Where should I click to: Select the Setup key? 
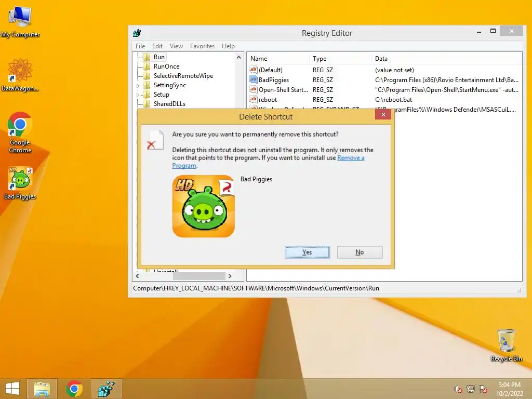(x=161, y=95)
